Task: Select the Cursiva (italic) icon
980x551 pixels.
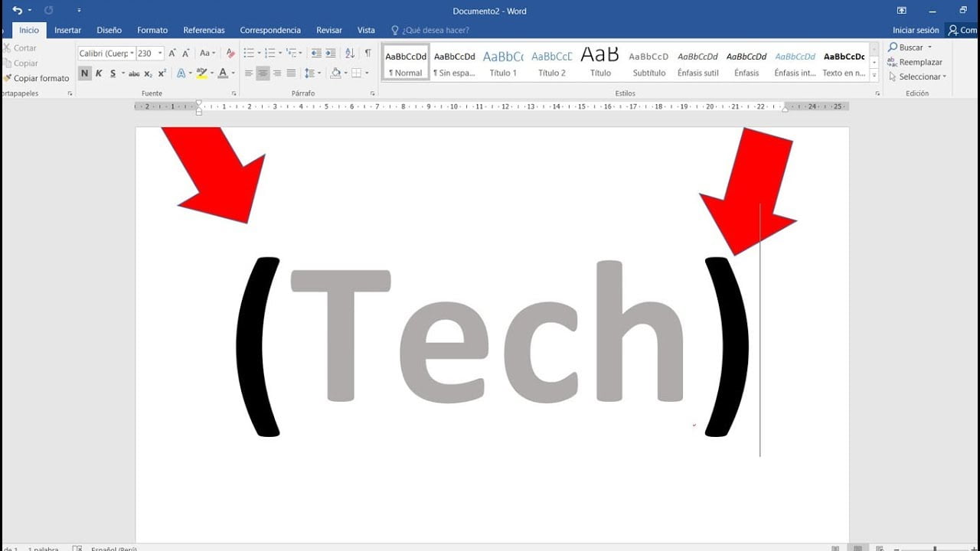Action: [100, 73]
